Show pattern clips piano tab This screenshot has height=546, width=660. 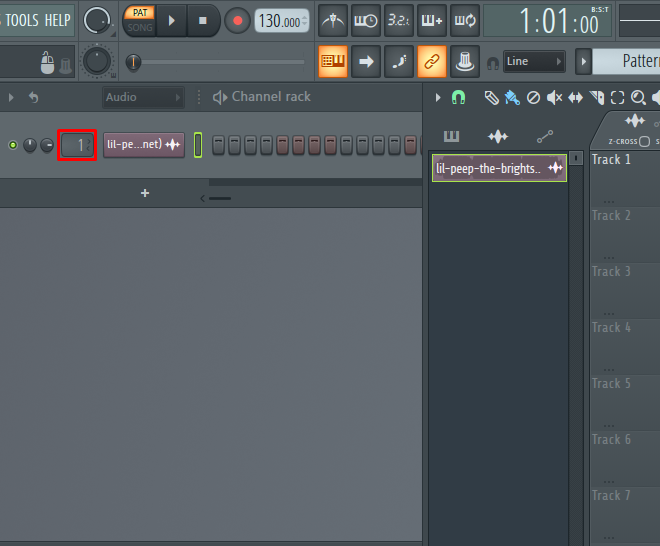pos(451,136)
